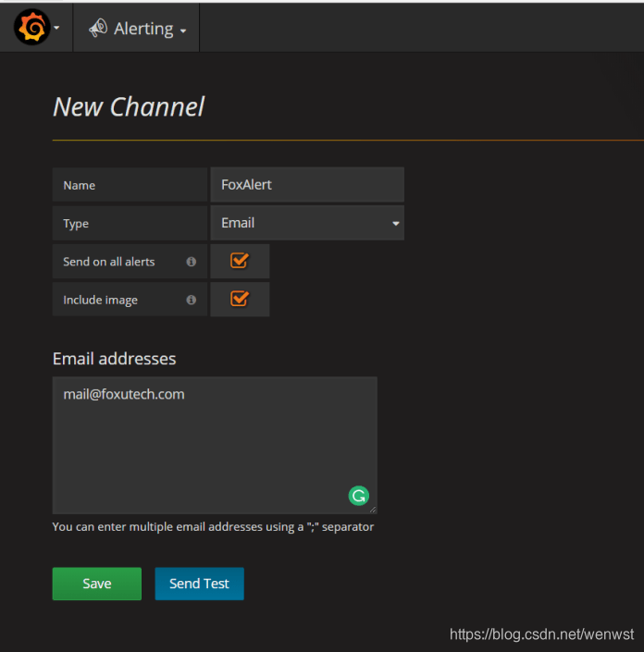Click the green Grammarly icon in text area

tap(359, 496)
